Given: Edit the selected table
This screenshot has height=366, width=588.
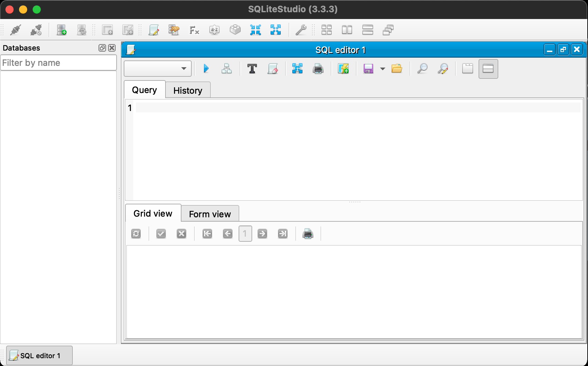Looking at the screenshot, I should 128,30.
